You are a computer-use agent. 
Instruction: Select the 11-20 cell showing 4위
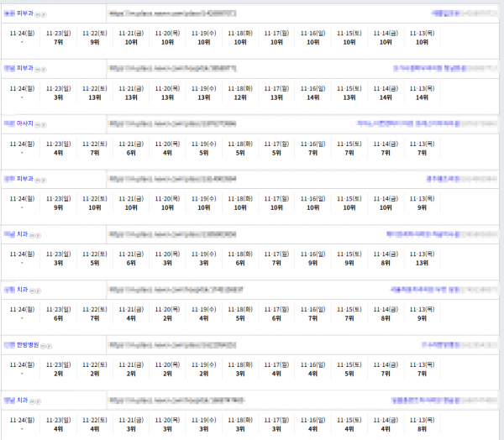(167, 148)
